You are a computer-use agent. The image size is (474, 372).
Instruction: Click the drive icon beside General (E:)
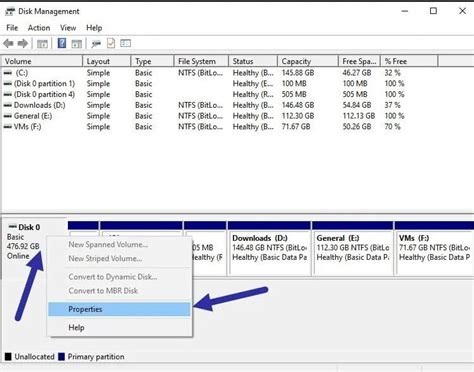(x=8, y=116)
